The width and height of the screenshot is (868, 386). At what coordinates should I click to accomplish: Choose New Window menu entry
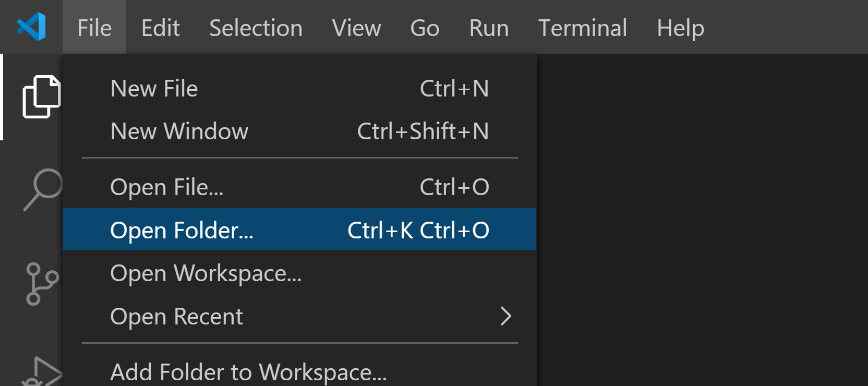179,131
